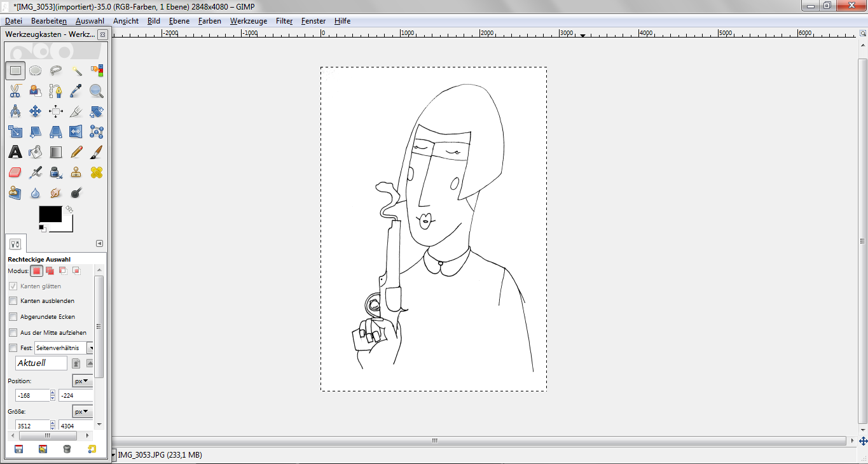Click the black foreground color swatch

50,214
